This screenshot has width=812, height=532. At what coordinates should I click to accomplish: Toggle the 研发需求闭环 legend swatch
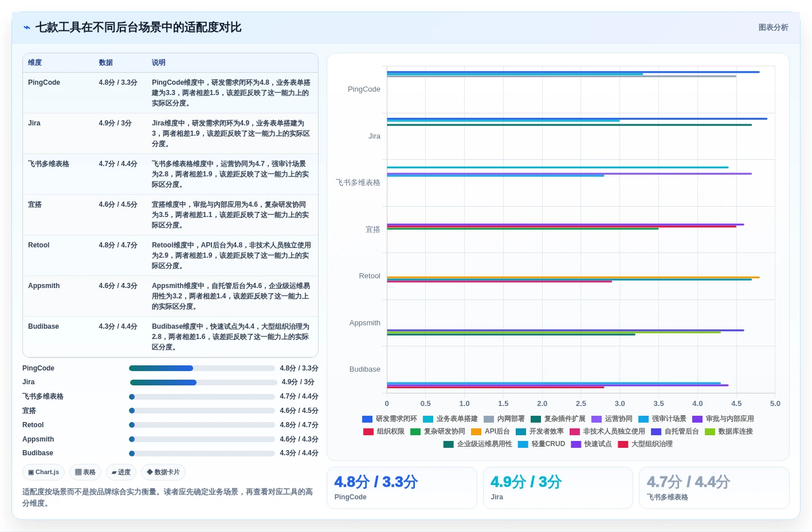click(367, 419)
